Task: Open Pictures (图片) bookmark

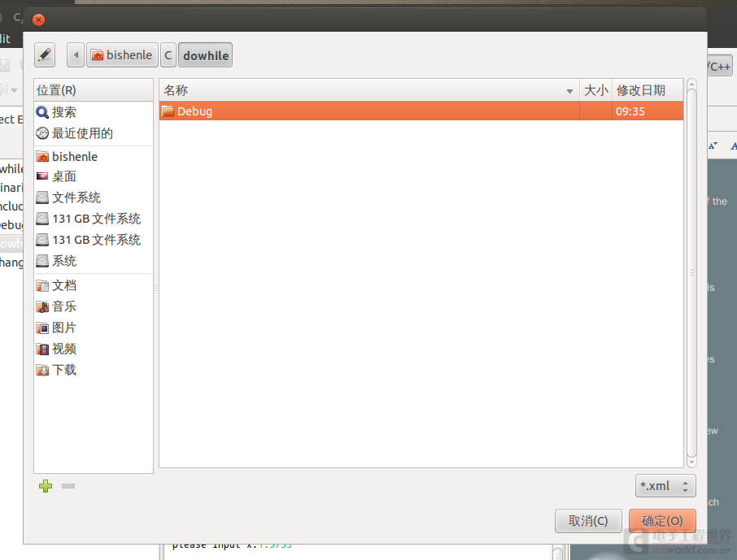Action: [x=94, y=328]
